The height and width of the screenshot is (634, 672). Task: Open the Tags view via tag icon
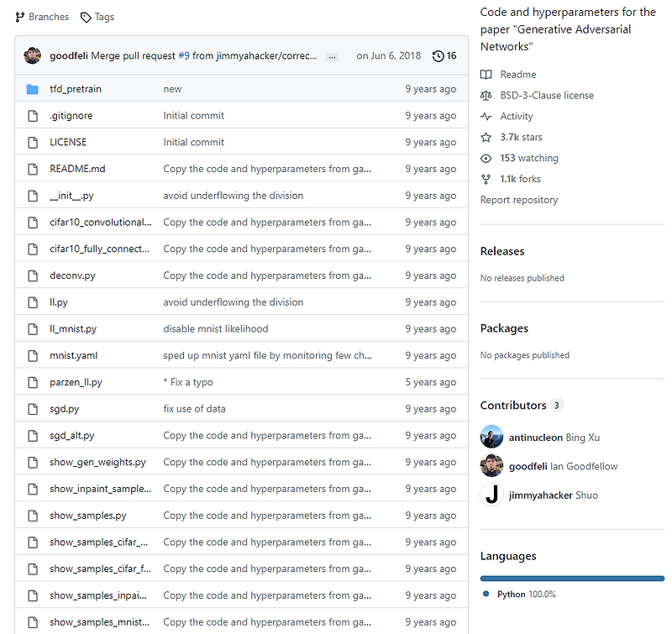point(84,16)
